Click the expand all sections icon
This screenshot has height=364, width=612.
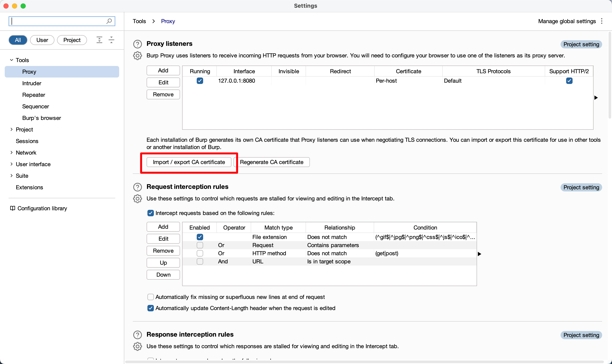pos(99,40)
